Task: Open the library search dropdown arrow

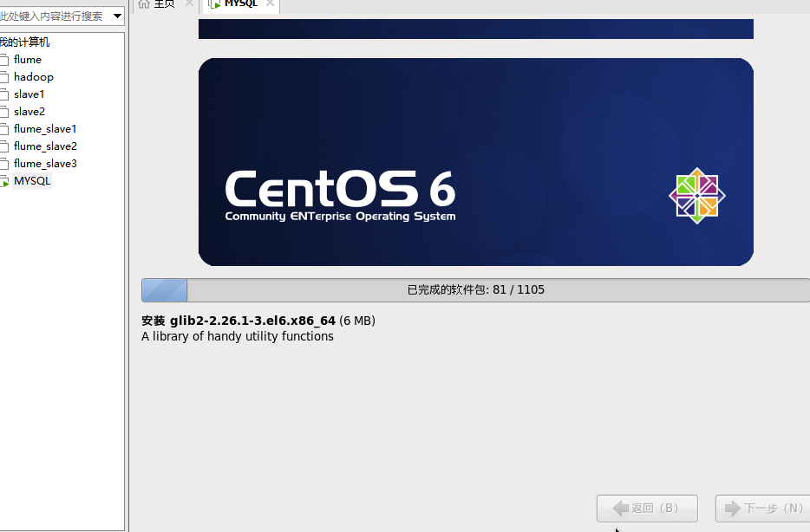Action: 117,16
